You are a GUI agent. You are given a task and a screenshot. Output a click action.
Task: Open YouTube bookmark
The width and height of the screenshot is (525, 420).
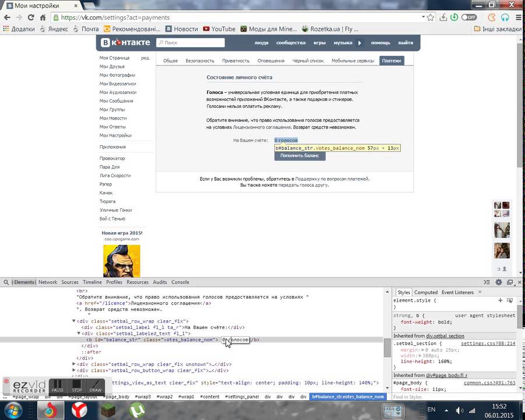tap(219, 29)
